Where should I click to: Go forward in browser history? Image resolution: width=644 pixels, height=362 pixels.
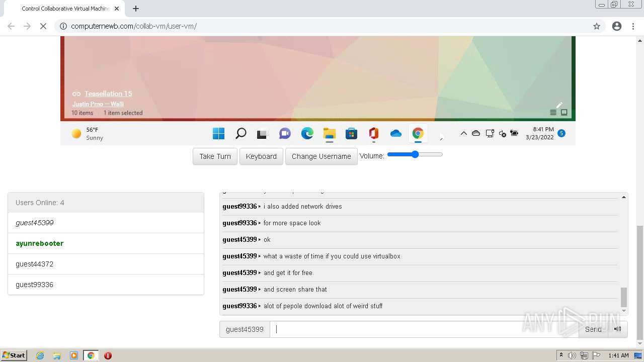(x=27, y=26)
